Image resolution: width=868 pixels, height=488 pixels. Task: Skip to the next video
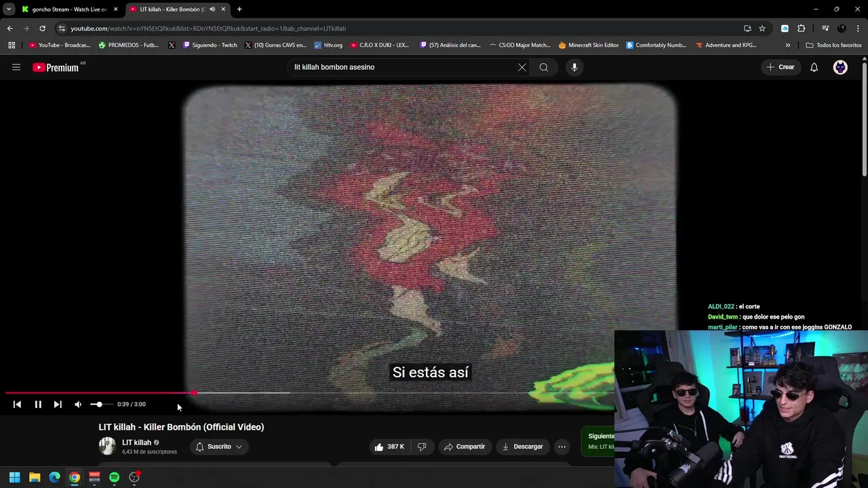(58, 405)
